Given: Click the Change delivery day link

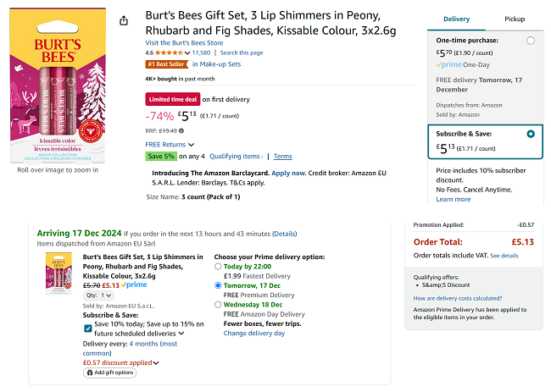Looking at the screenshot, I should 254,334.
